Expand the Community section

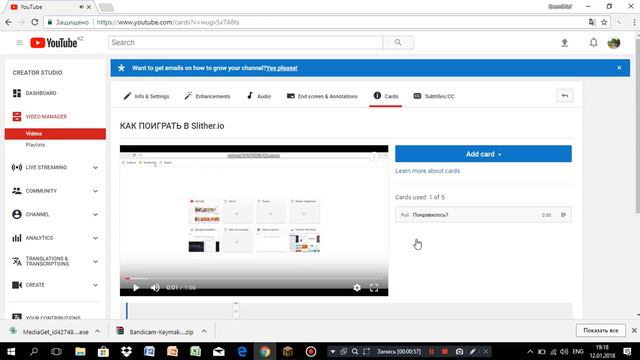(95, 191)
